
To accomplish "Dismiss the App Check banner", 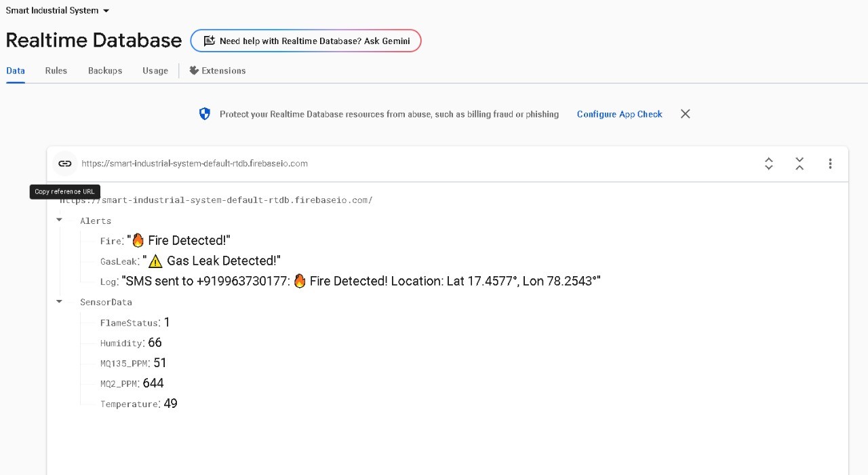I will coord(686,114).
